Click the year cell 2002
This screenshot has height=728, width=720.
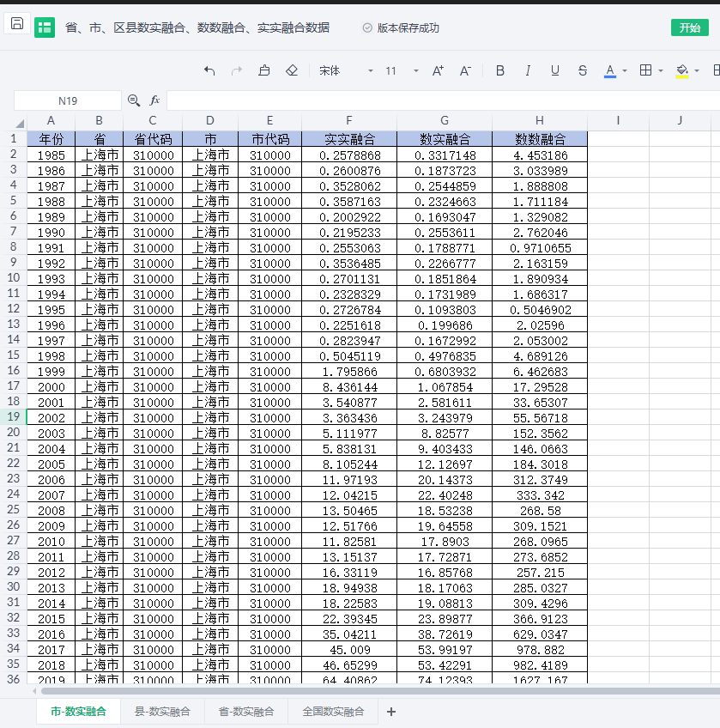tap(51, 418)
